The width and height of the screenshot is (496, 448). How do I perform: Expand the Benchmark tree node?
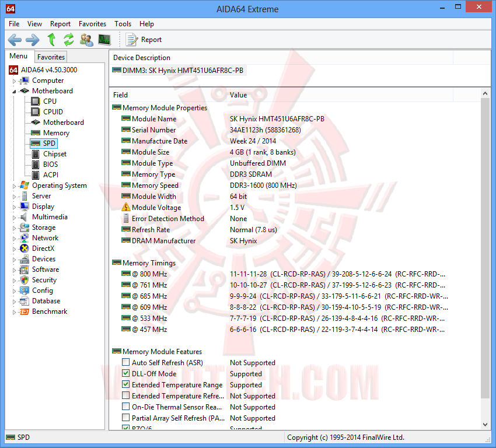click(x=14, y=312)
